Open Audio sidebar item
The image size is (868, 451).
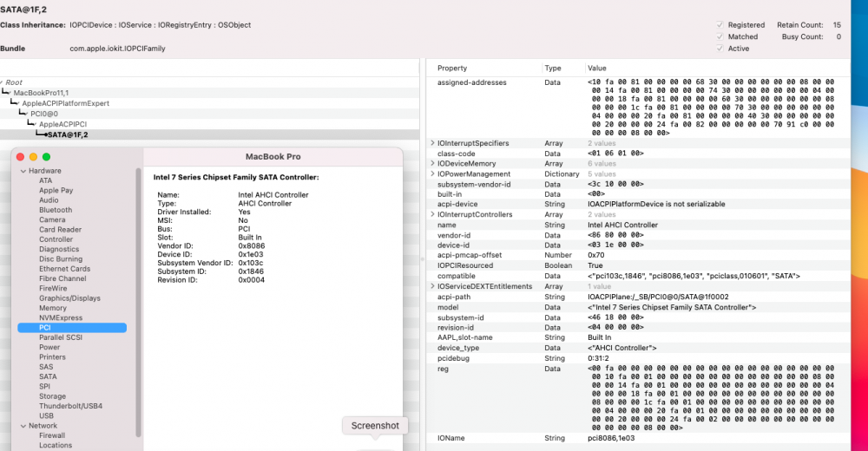49,200
